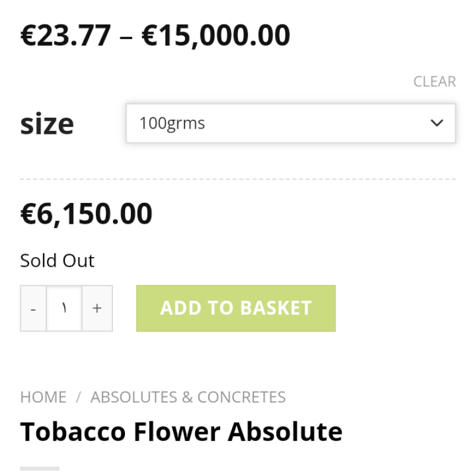Click the short gray bar under the title
The height and width of the screenshot is (472, 476).
pos(39,468)
